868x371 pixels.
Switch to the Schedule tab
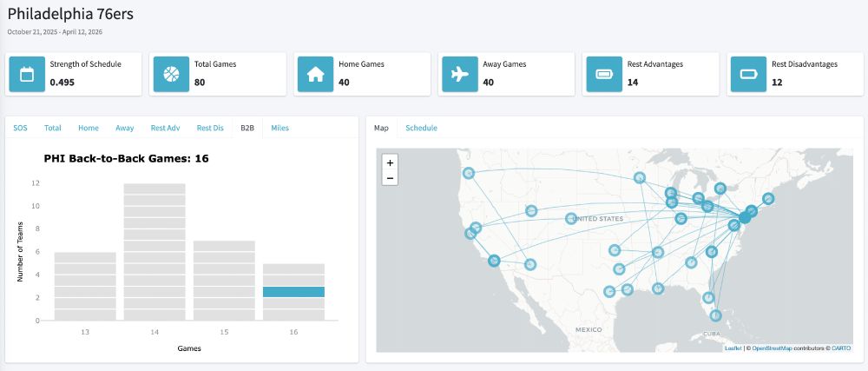point(421,128)
